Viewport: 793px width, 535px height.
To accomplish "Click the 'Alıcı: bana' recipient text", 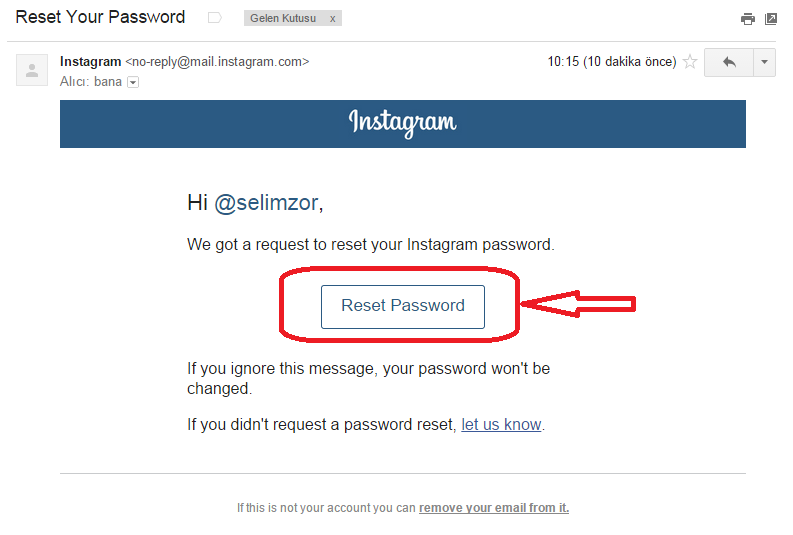I will click(91, 82).
